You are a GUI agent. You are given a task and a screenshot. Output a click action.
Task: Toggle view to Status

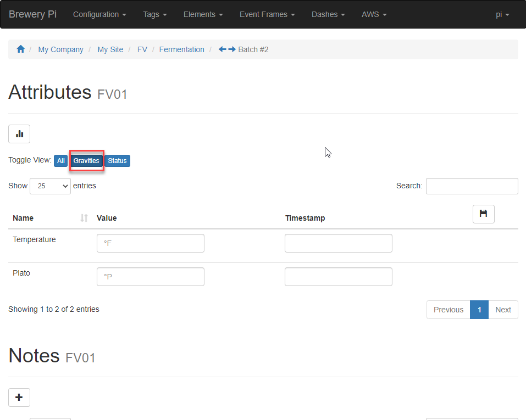(117, 161)
